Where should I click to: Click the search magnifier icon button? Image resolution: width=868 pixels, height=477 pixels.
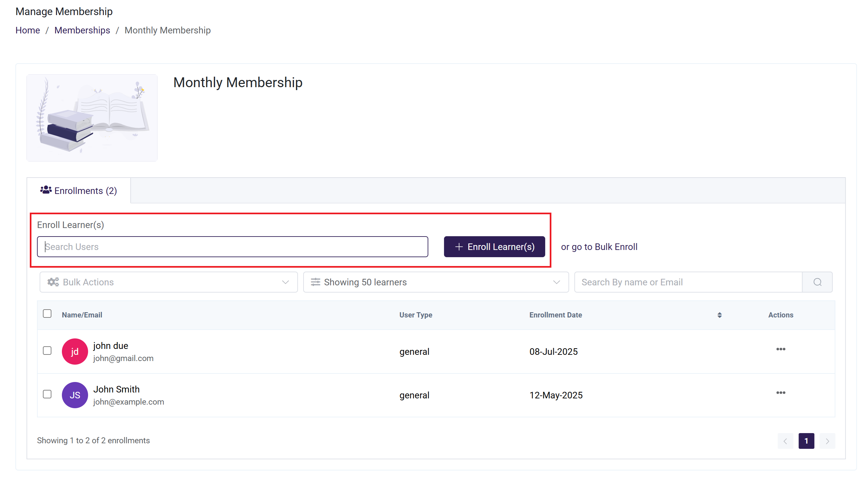817,282
